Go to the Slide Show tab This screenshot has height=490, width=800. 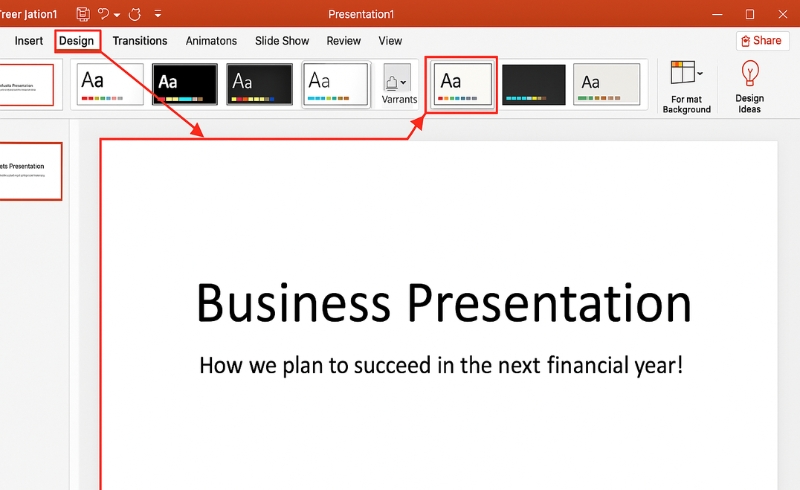point(282,41)
